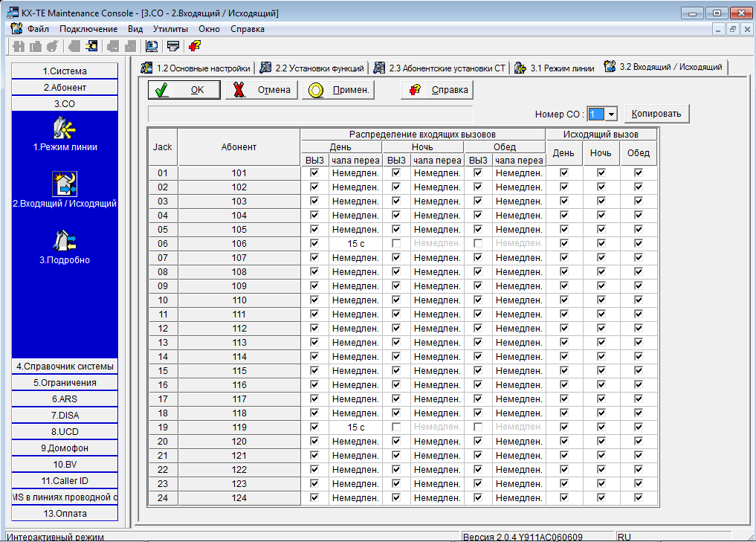The height and width of the screenshot is (542, 756).
Task: Open the Утилиты menu
Action: (x=170, y=29)
